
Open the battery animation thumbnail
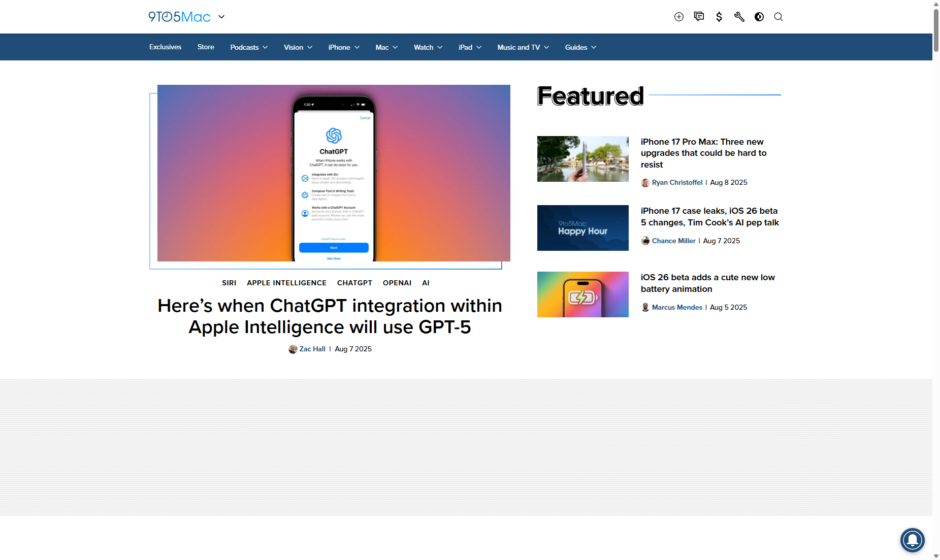coord(583,294)
